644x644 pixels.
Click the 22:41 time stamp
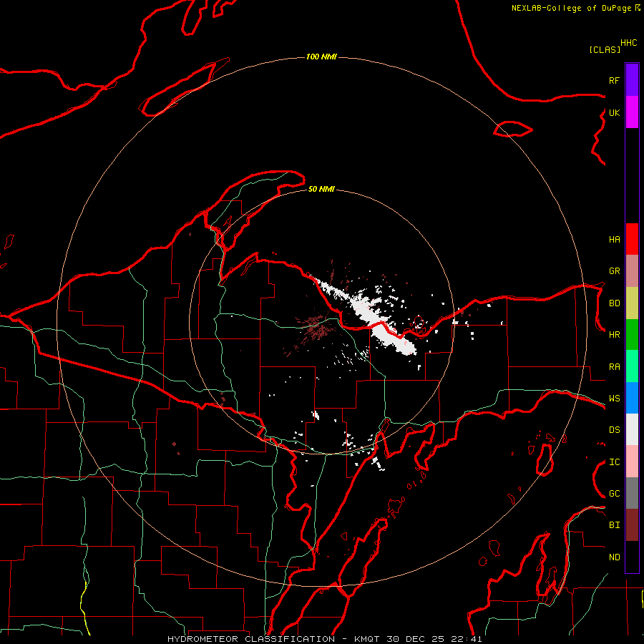(468, 639)
